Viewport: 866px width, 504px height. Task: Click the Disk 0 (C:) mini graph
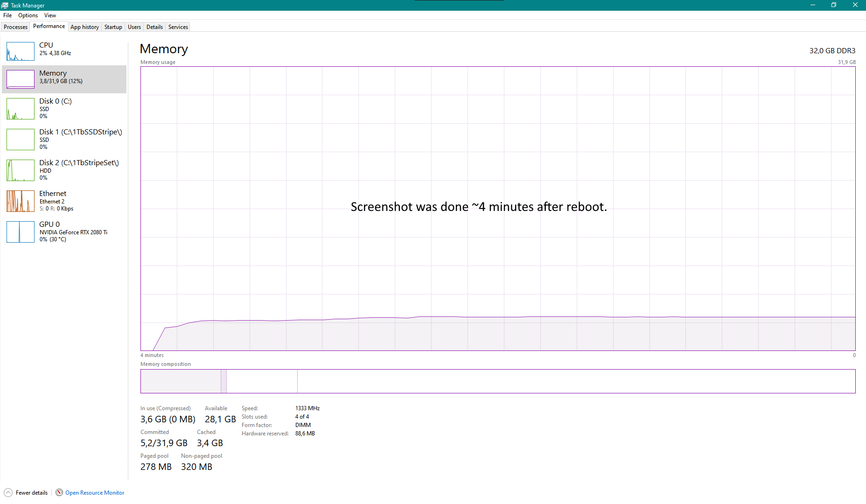(x=21, y=109)
